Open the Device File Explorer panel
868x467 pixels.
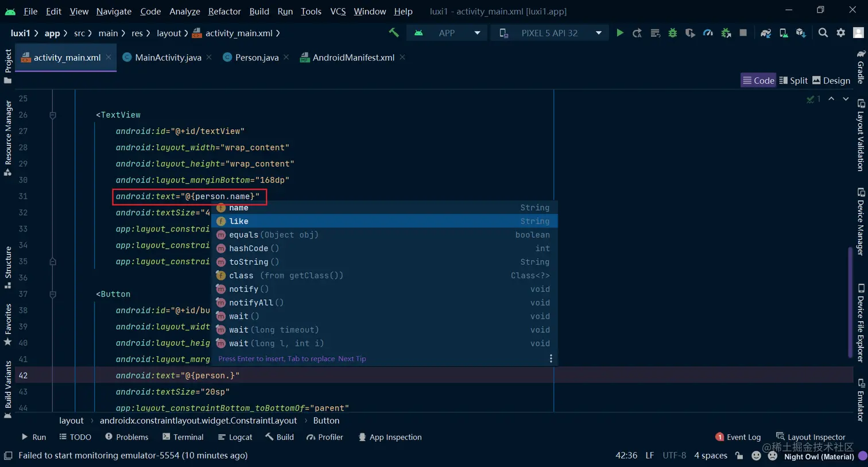861,323
